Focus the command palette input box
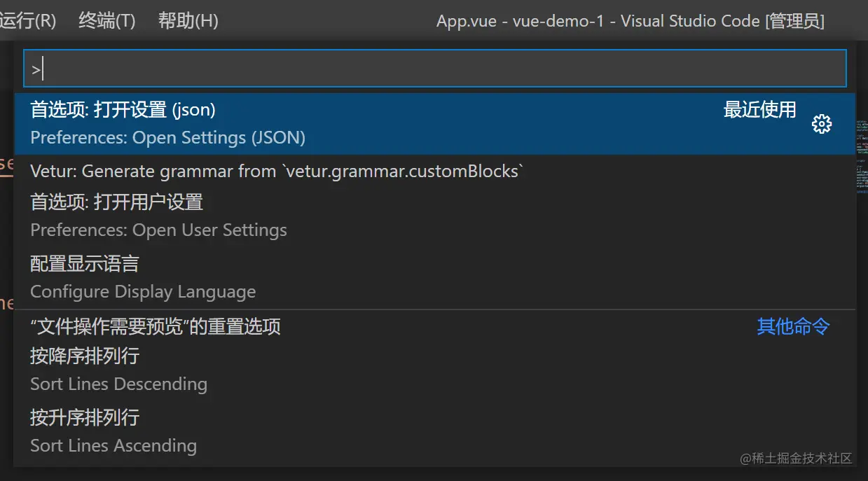868x481 pixels. click(434, 69)
